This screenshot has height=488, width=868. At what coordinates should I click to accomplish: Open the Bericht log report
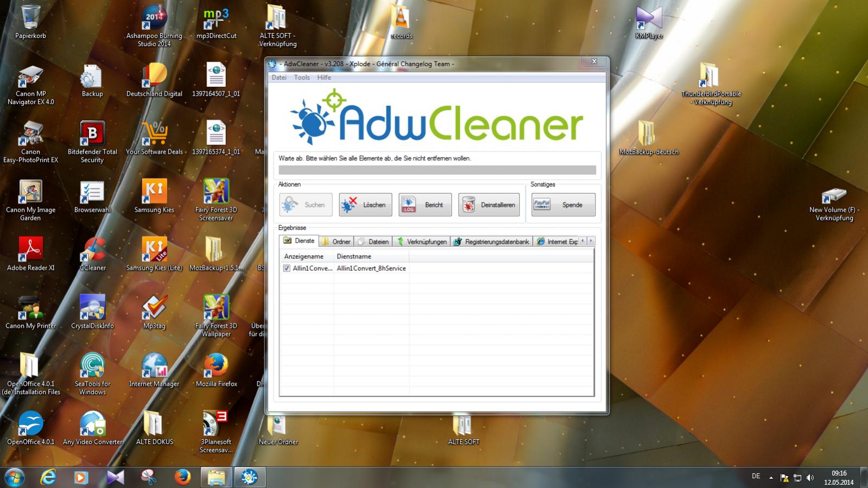coord(425,205)
